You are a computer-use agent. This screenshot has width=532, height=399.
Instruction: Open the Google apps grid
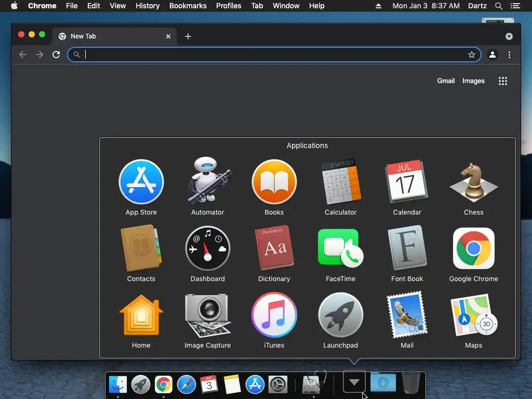click(x=503, y=81)
